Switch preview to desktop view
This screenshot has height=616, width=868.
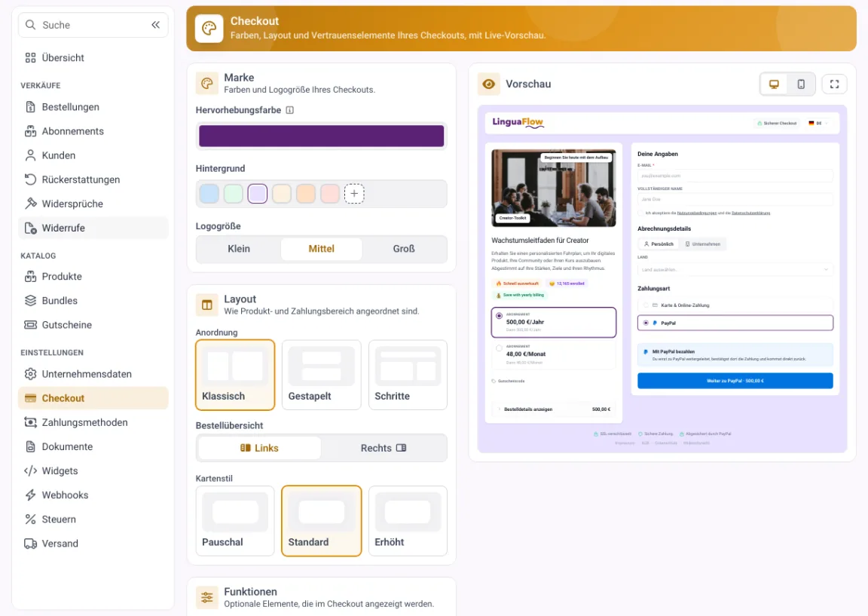click(x=774, y=84)
